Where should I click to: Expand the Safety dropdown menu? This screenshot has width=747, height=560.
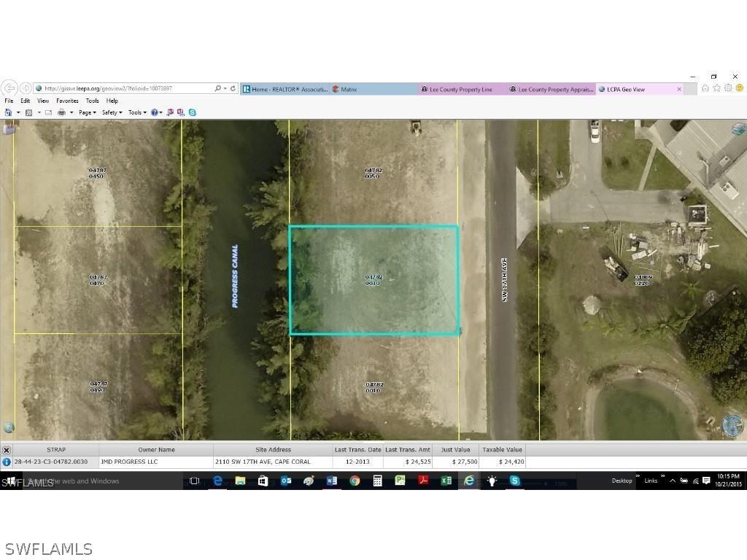(x=111, y=112)
